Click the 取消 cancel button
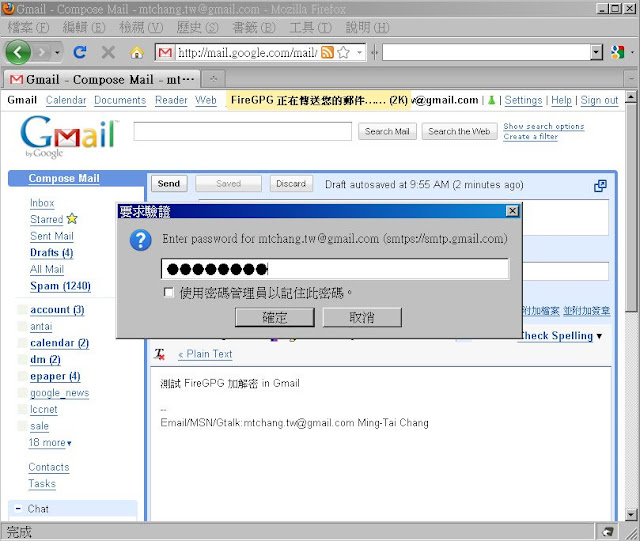This screenshot has height=541, width=640. click(362, 317)
